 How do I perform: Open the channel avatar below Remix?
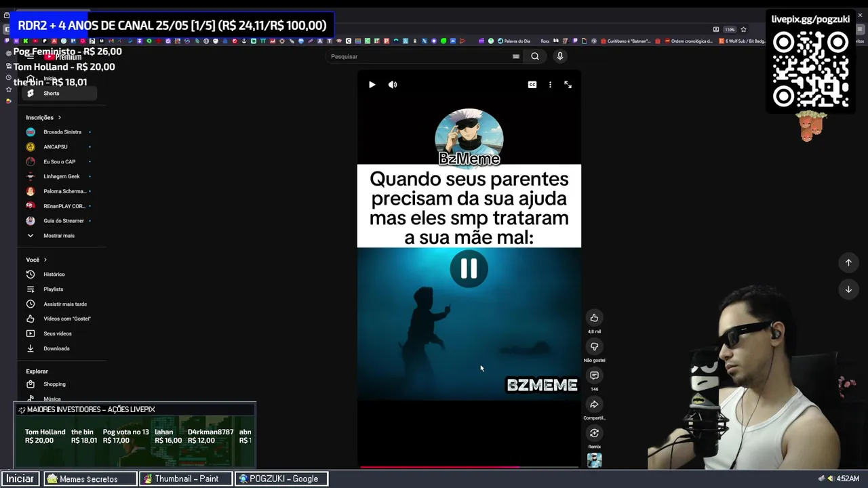coord(594,460)
